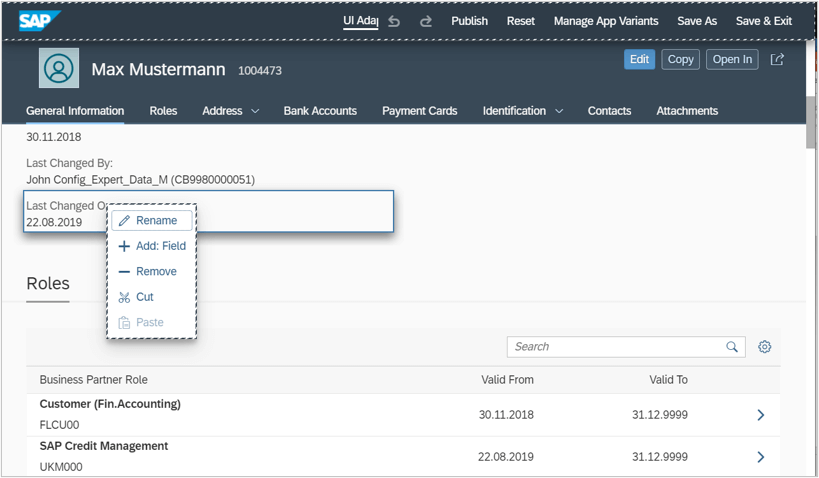Click the Save As button
Image resolution: width=819 pixels, height=478 pixels.
[x=697, y=21]
